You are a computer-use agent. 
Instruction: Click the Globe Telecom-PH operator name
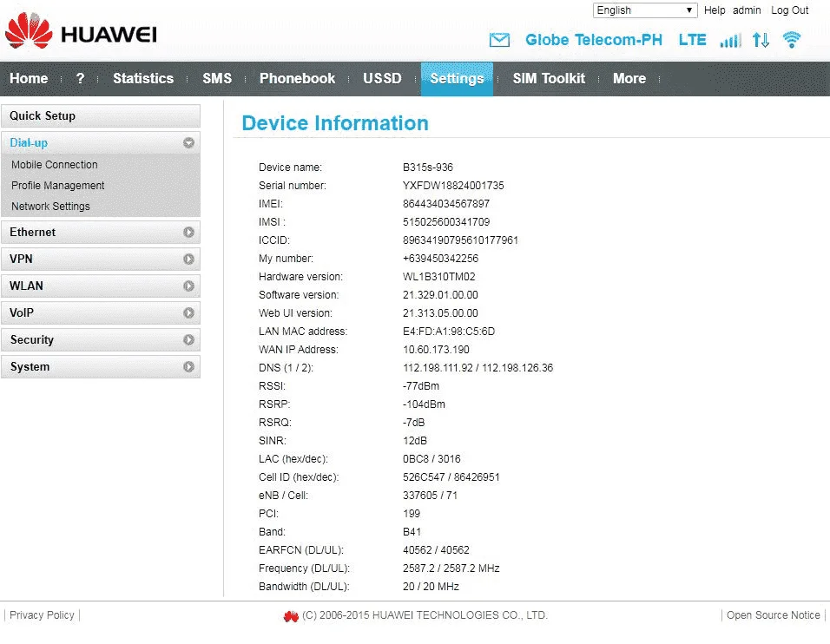pyautogui.click(x=593, y=40)
